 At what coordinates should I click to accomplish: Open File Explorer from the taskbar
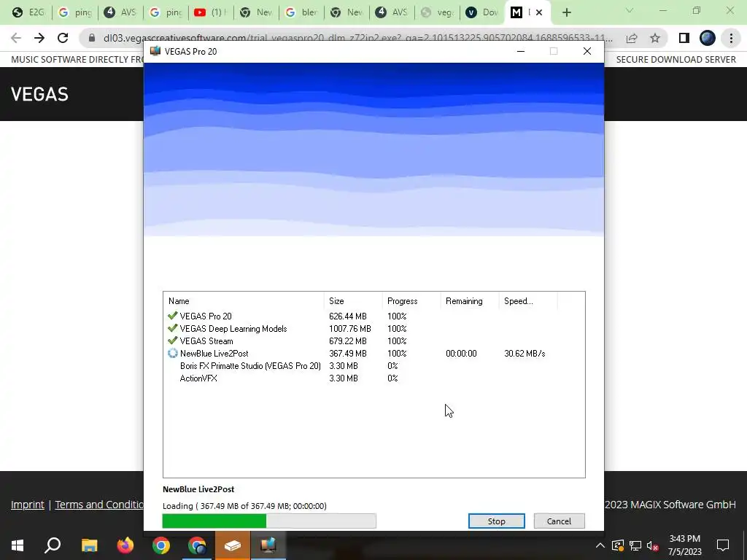89,545
